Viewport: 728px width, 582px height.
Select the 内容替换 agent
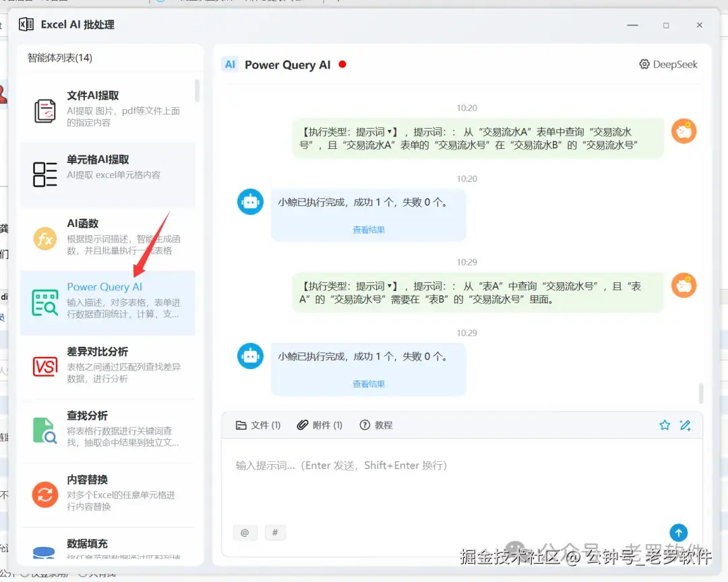pos(108,494)
